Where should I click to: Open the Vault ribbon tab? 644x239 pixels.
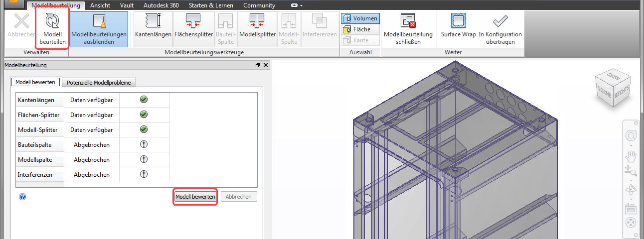[127, 5]
